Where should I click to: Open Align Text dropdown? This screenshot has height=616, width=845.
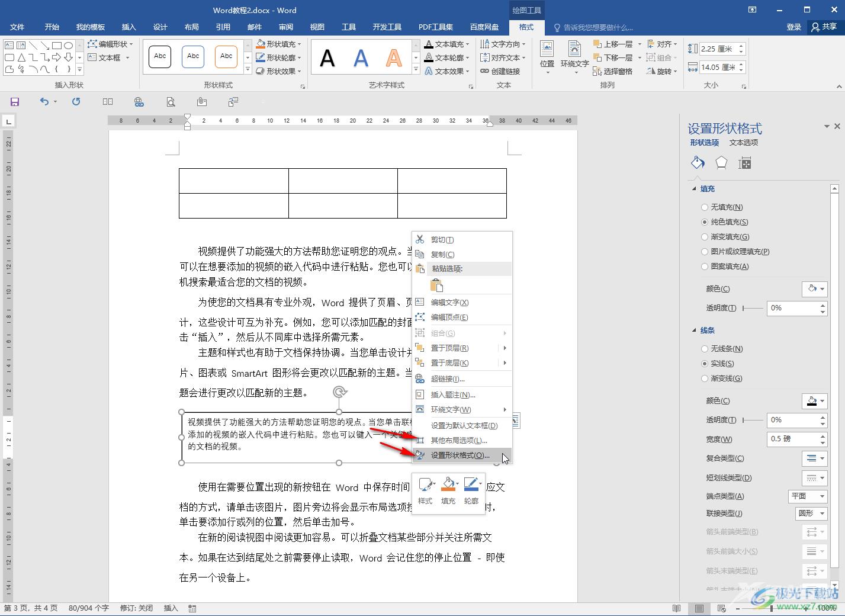[503, 57]
